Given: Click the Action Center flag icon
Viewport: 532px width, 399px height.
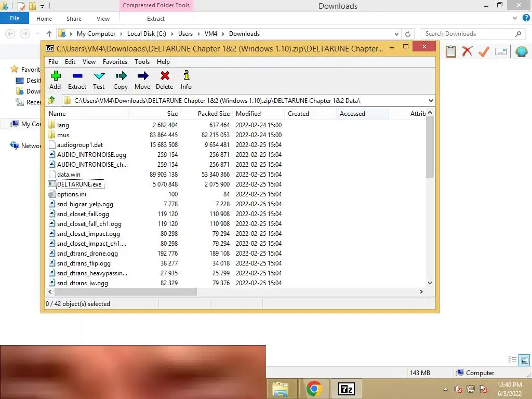Looking at the screenshot, I should (x=483, y=389).
